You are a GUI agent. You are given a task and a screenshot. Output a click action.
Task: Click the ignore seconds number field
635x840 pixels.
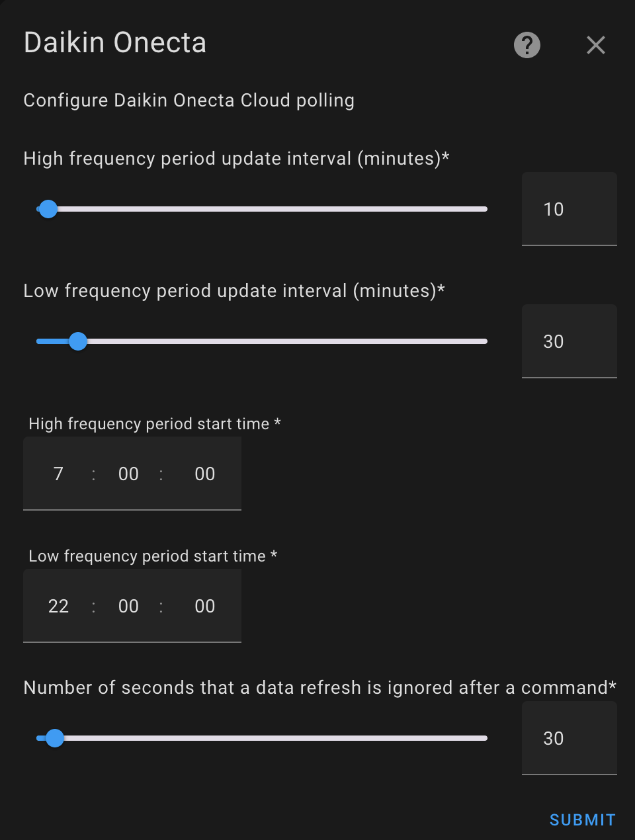(x=569, y=738)
